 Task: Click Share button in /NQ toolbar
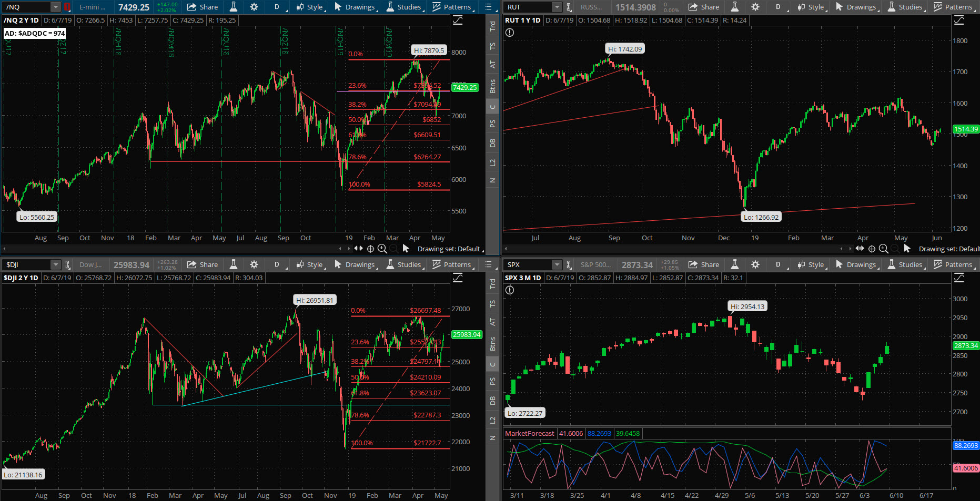tap(203, 7)
